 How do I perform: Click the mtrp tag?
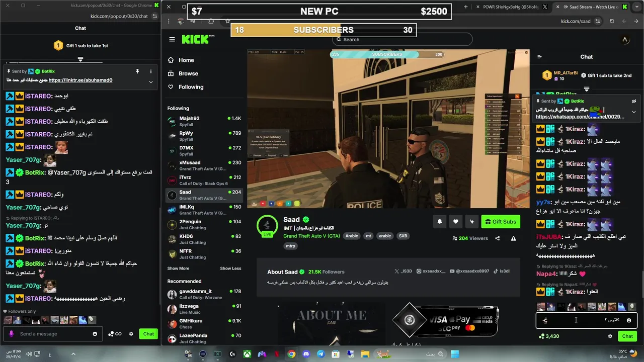tap(291, 246)
